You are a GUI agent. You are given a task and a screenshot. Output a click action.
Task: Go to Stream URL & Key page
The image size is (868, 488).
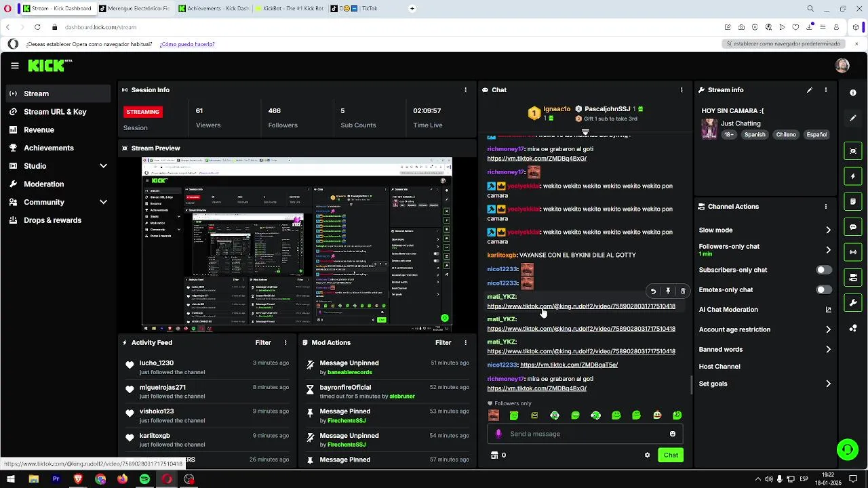point(58,112)
